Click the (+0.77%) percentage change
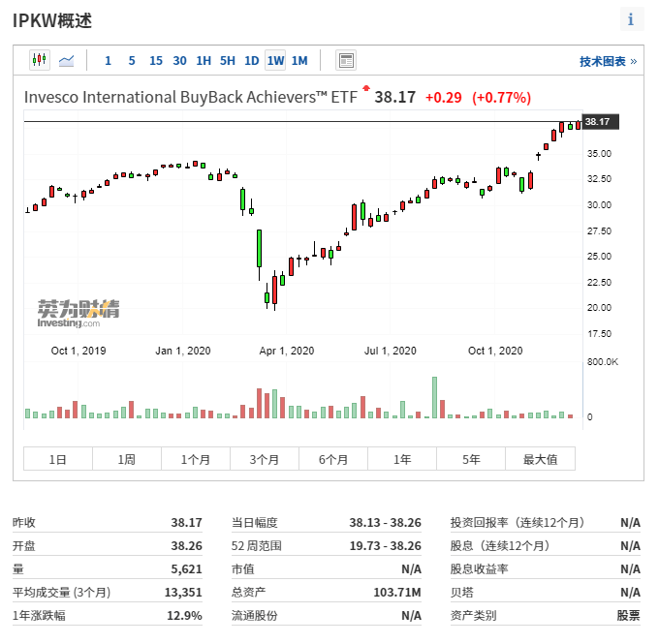 (501, 98)
